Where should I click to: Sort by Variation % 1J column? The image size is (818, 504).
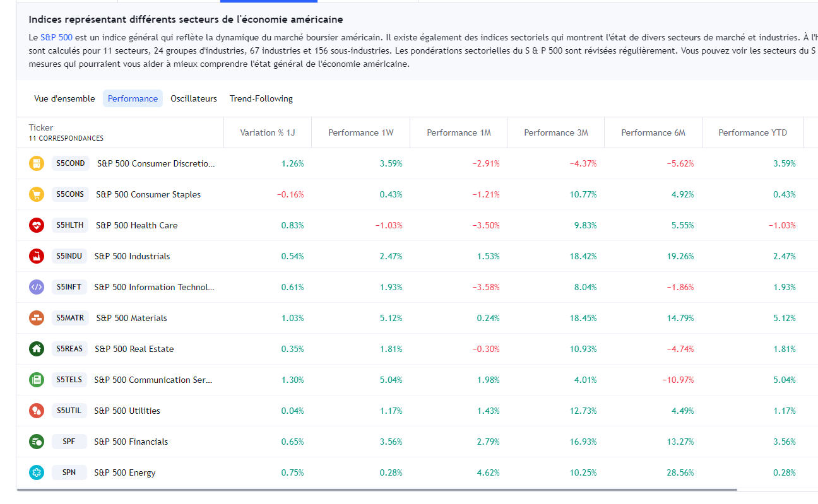tap(267, 133)
